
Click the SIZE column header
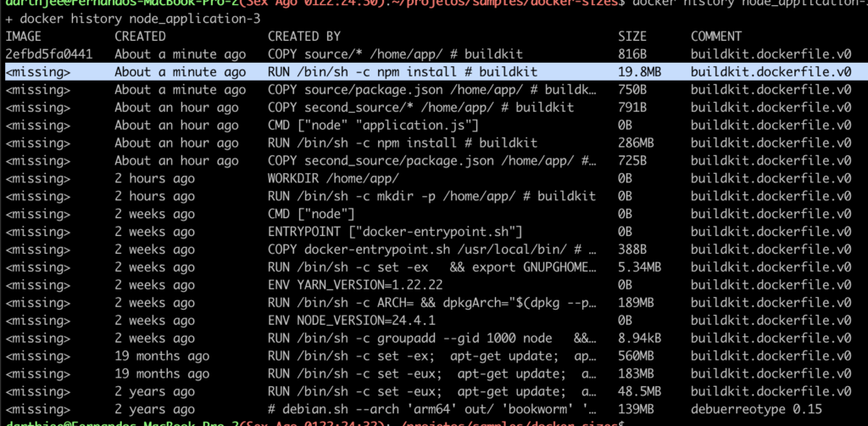(x=632, y=36)
